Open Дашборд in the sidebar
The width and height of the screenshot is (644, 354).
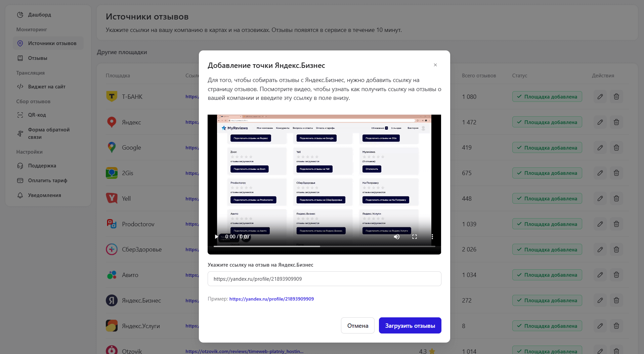click(x=39, y=15)
